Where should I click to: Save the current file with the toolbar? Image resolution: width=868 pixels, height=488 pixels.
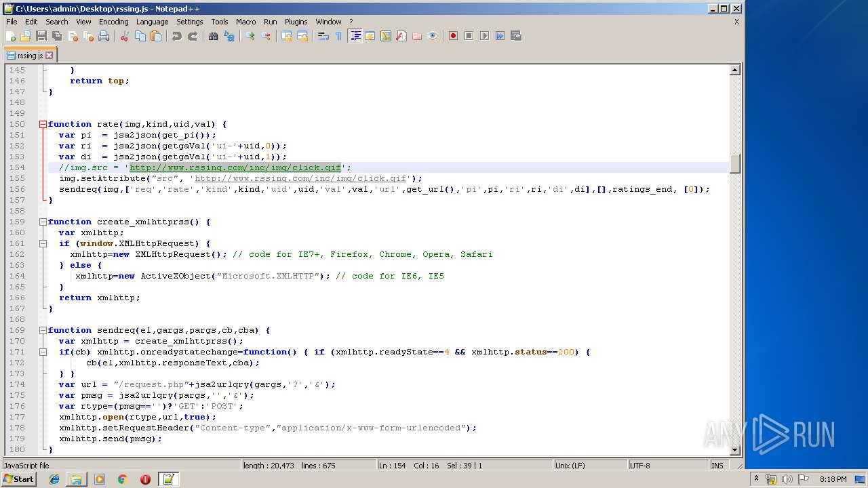(41, 36)
